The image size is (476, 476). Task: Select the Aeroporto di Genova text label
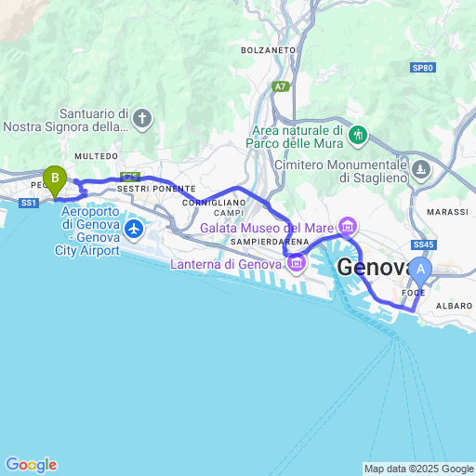click(87, 231)
